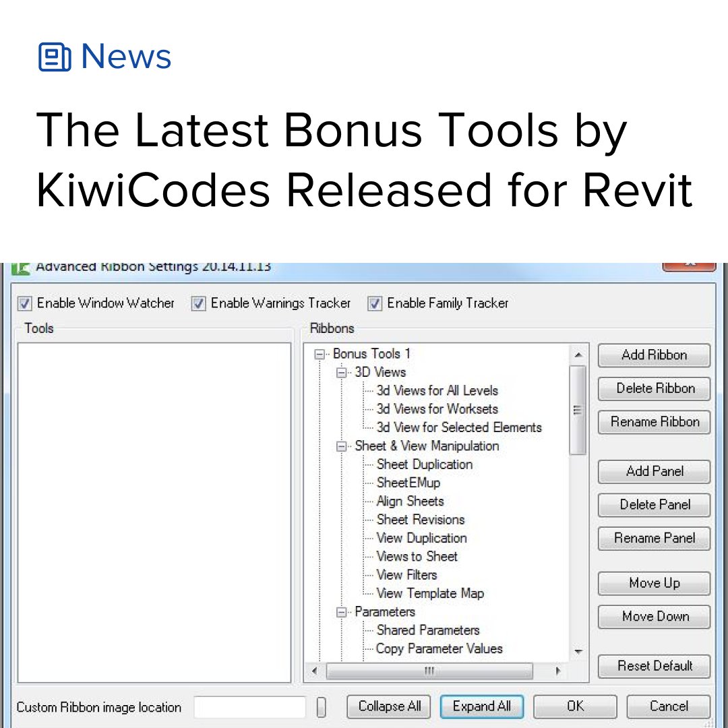This screenshot has width=728, height=728.
Task: Move selected item with Move Down
Action: pyautogui.click(x=654, y=617)
